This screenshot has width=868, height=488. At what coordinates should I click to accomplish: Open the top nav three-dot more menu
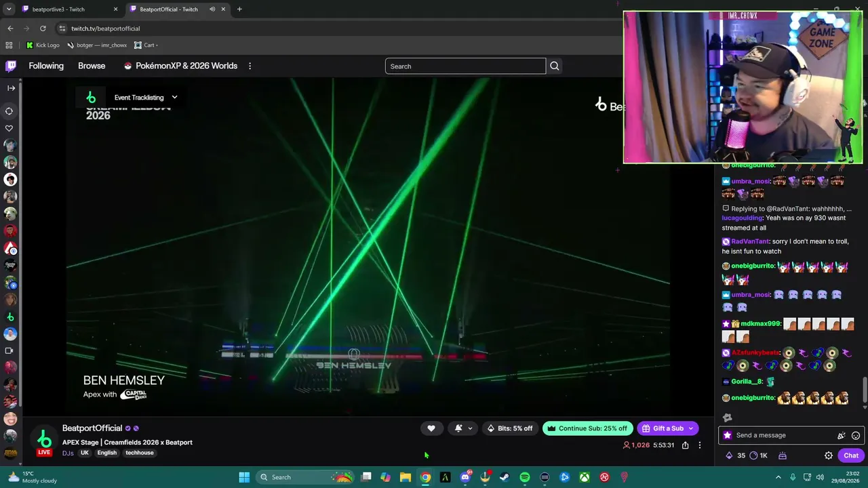click(x=250, y=66)
